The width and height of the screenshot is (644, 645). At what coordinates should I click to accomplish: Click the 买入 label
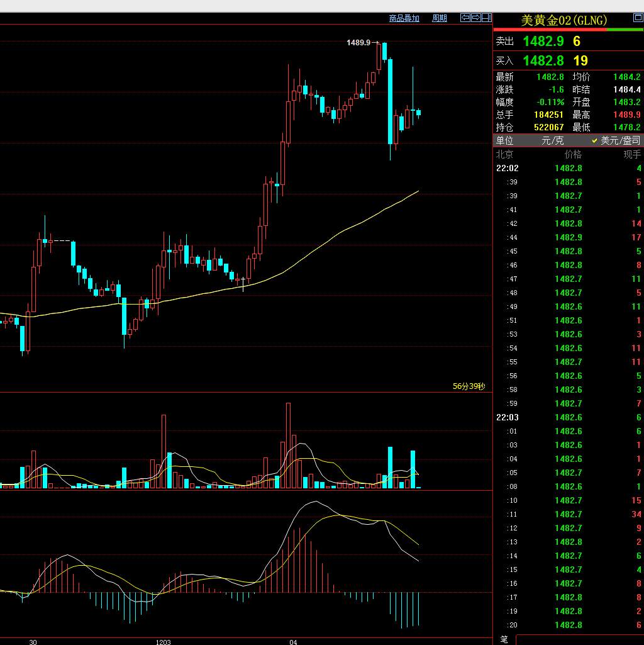coord(504,61)
